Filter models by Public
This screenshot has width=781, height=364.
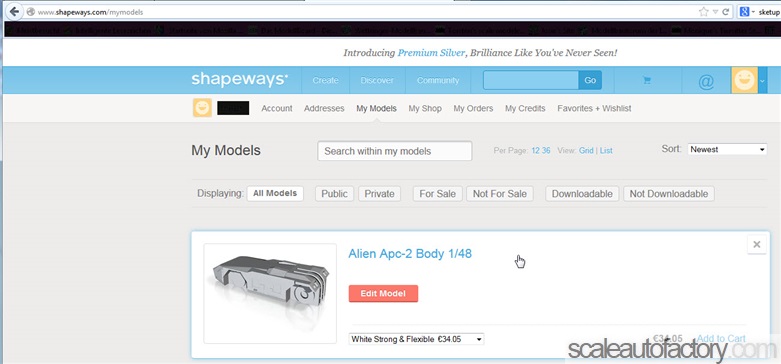(x=334, y=194)
